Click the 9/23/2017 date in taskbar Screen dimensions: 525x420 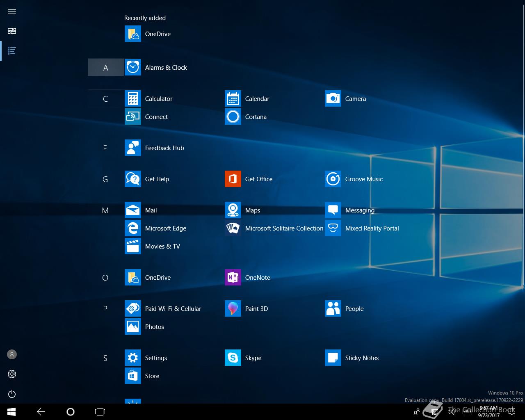pos(489,415)
